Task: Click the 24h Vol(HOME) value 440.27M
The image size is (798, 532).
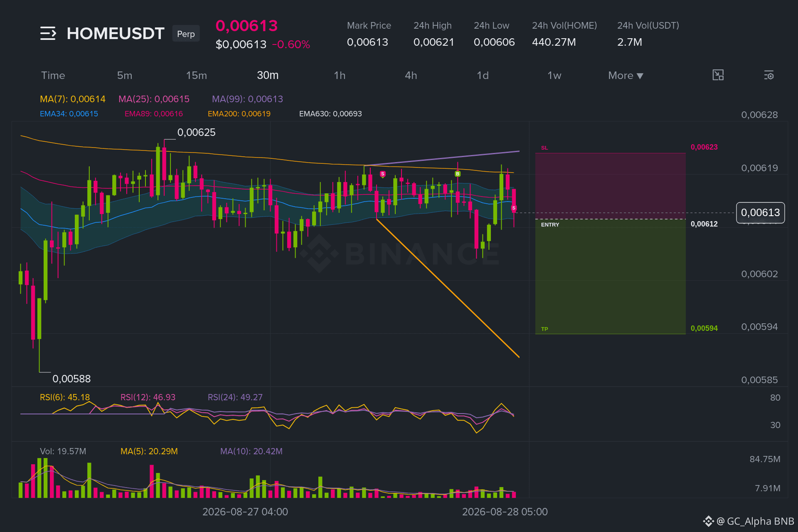Action: [x=554, y=42]
